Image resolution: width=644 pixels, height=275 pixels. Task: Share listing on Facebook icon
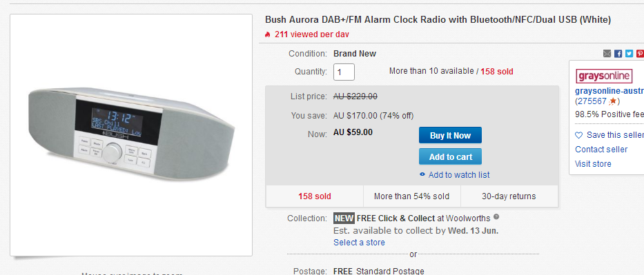point(618,54)
